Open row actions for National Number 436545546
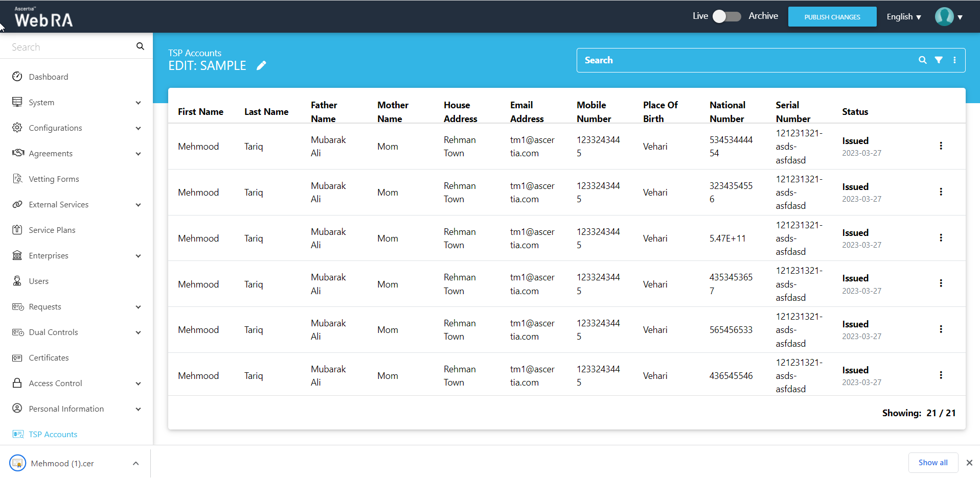 coord(941,375)
